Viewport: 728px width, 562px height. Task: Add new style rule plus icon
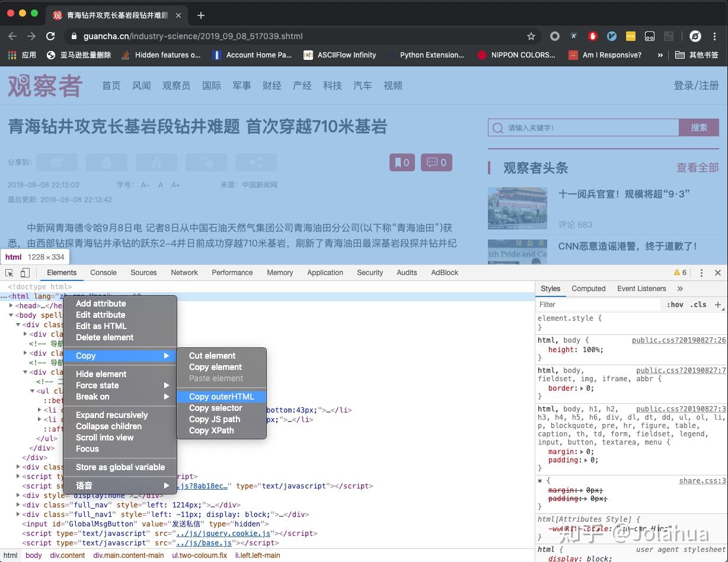[718, 305]
